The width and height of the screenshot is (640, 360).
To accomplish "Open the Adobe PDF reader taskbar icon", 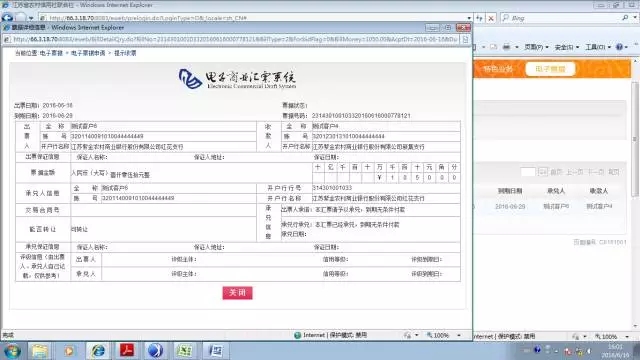I will coord(127,351).
